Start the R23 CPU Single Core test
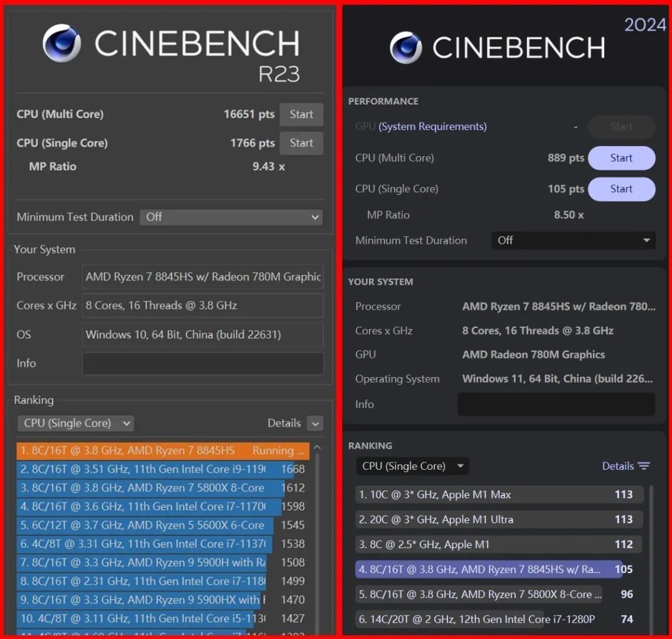The width and height of the screenshot is (672, 639). [x=301, y=143]
